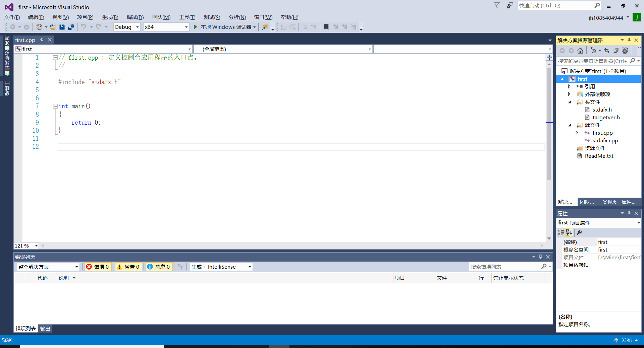Screen dimensions: 644x348
Task: Click the editor vertical scrollbar thumb
Action: (x=549, y=124)
